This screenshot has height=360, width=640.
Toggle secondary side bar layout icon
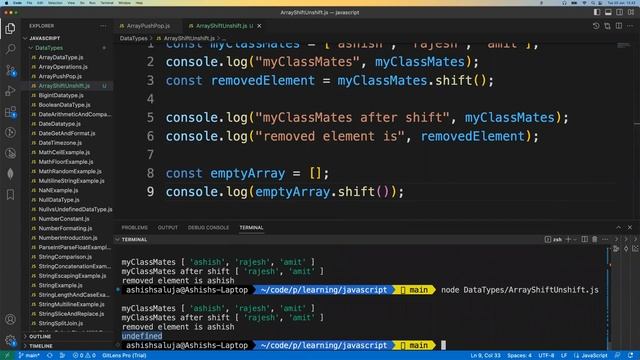[619, 12]
